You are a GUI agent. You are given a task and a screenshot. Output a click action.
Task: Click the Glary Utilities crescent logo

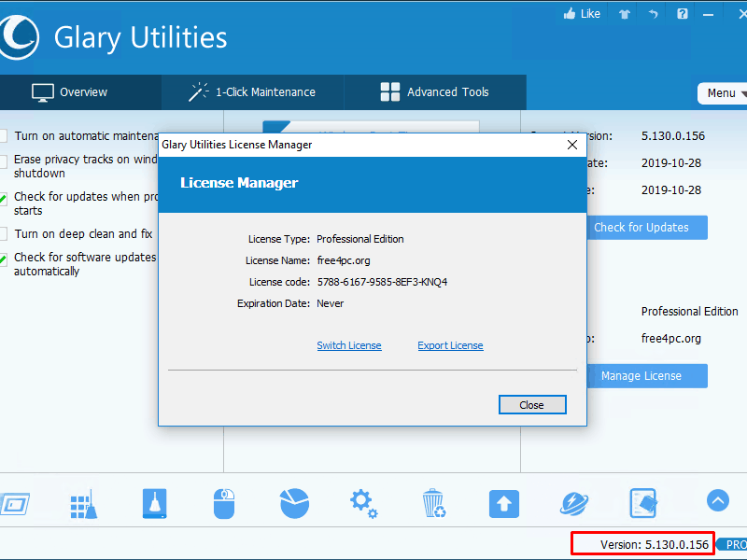point(19,37)
